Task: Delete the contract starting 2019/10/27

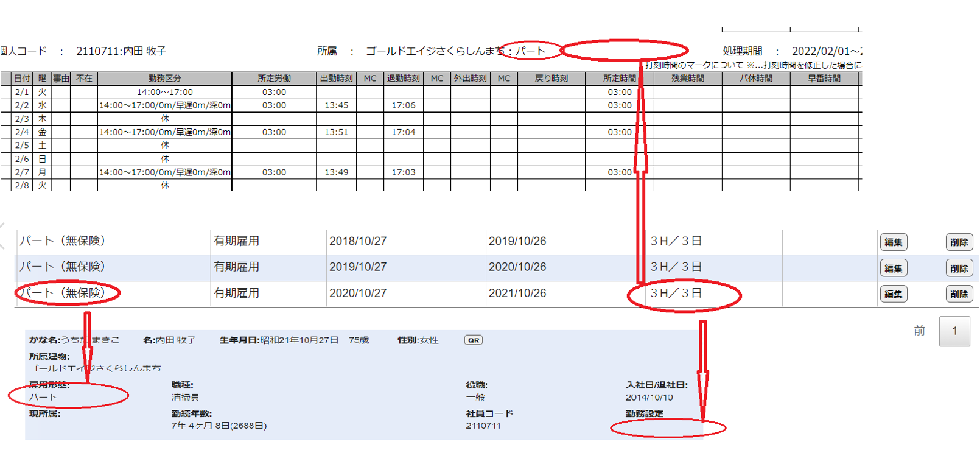Action: click(959, 269)
